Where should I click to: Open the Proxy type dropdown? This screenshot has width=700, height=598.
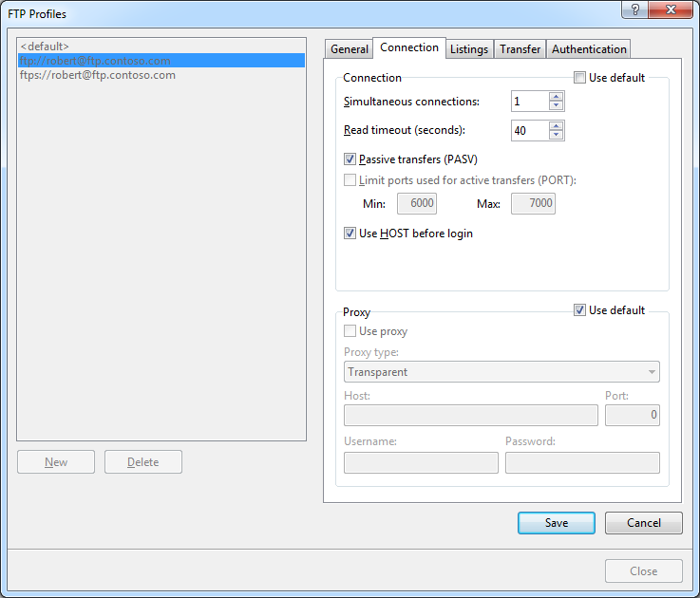coord(501,372)
